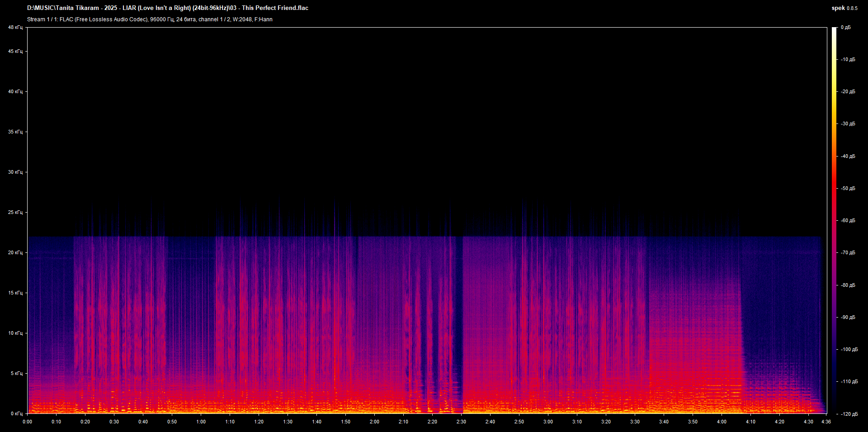This screenshot has width=868, height=432.
Task: Click the 48 кГц frequency axis label
Action: (x=15, y=28)
